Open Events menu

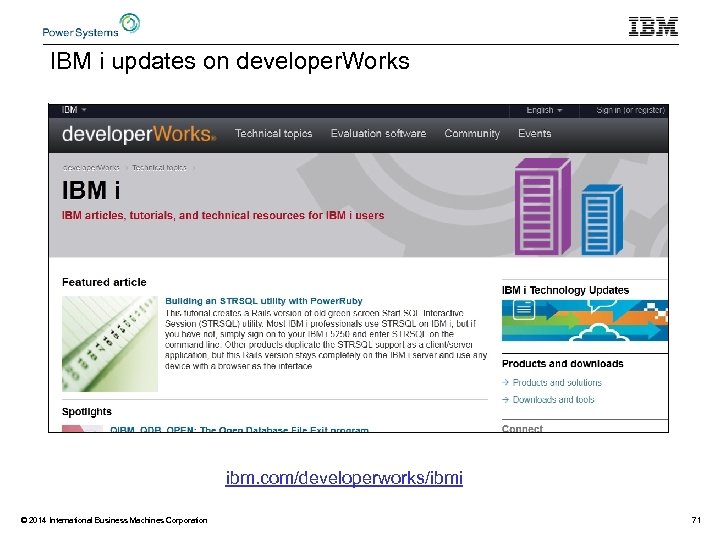point(534,134)
